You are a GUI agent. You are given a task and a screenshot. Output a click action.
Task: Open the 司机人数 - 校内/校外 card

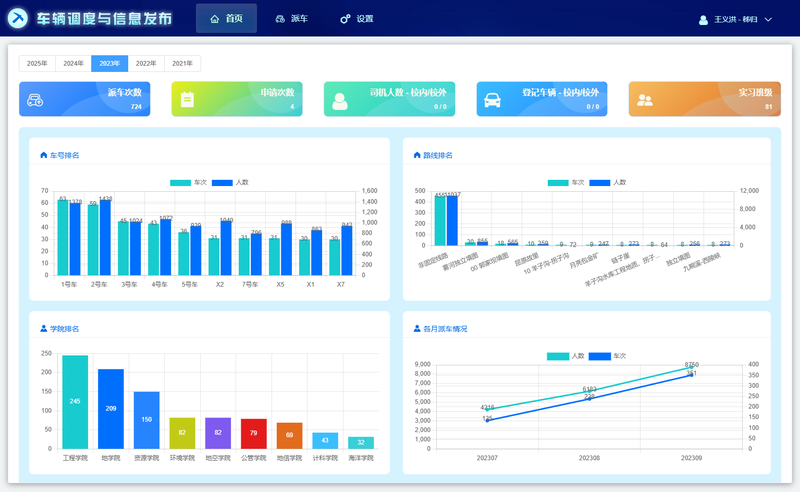click(389, 99)
